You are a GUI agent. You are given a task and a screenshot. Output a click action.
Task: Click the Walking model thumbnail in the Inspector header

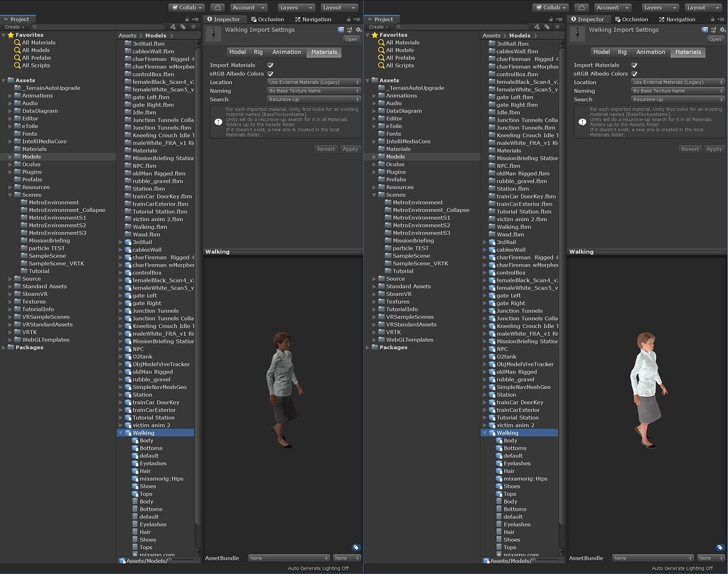tap(213, 32)
